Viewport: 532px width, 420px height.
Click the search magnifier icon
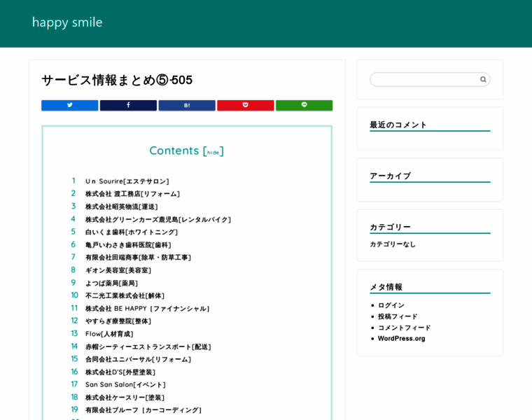click(x=483, y=80)
